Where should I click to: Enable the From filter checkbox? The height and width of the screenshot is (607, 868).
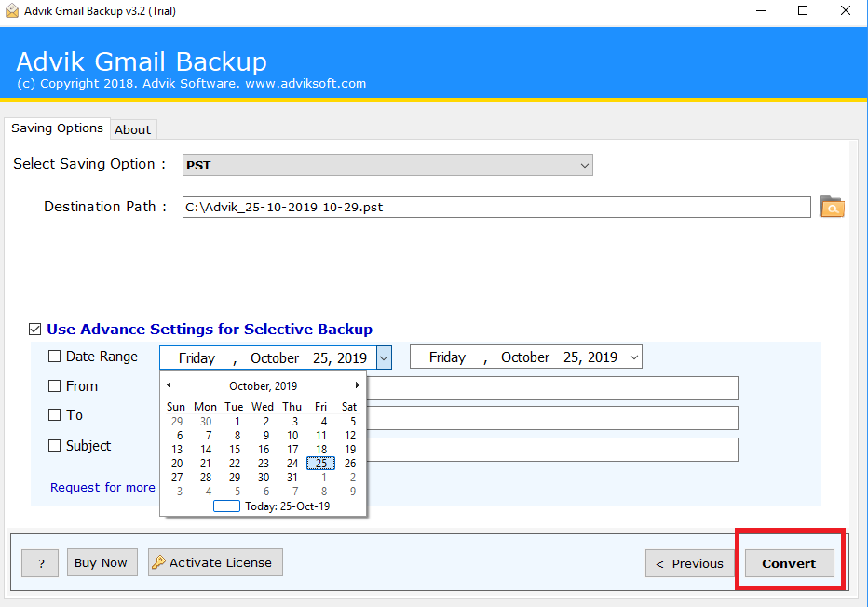click(54, 385)
